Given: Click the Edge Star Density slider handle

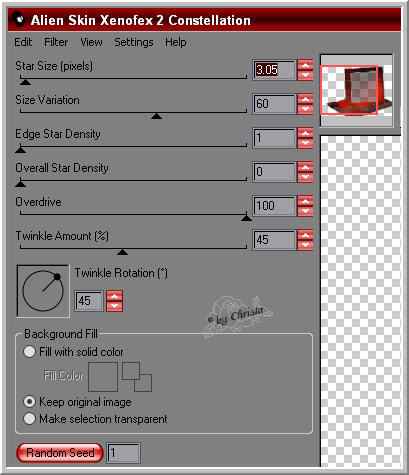Looking at the screenshot, I should pyautogui.click(x=20, y=150).
